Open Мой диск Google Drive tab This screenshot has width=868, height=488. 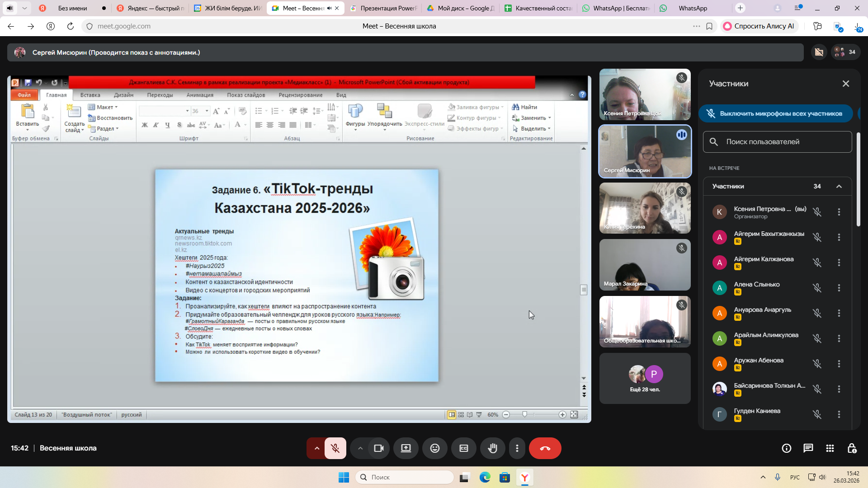[x=461, y=8]
